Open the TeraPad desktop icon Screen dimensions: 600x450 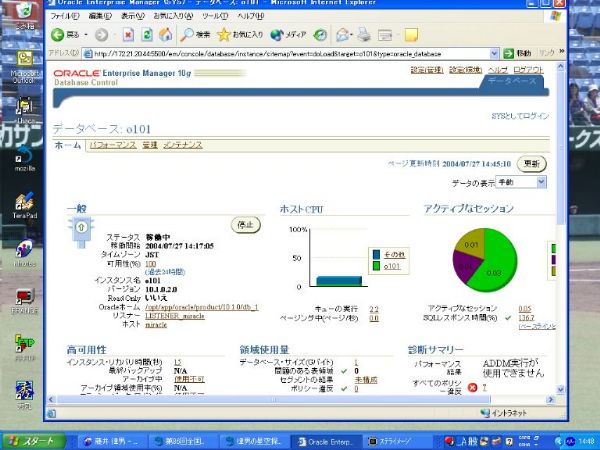point(25,205)
